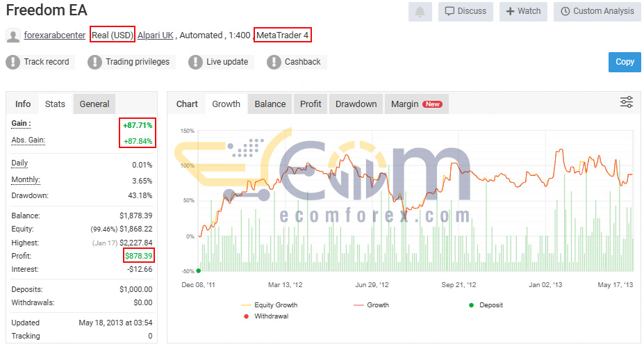The height and width of the screenshot is (349, 644).
Task: Click the Track record label
Action: [x=47, y=62]
